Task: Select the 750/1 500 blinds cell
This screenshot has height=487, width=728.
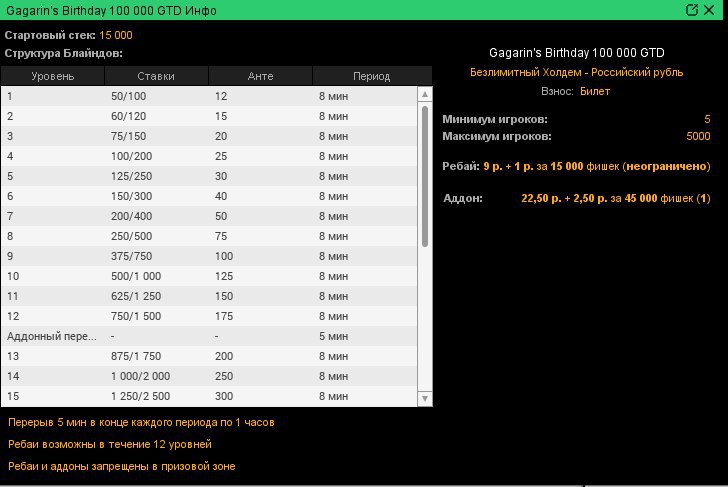Action: [x=136, y=316]
